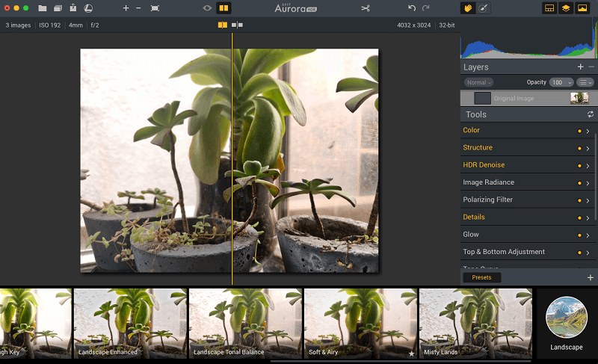Toggle the Glow enable dot
The height and width of the screenshot is (364, 598).
click(579, 235)
